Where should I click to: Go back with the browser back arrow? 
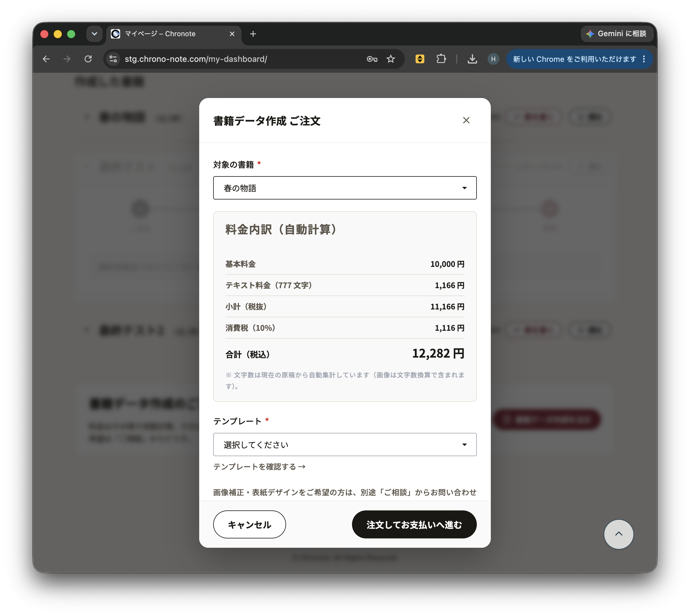(x=46, y=59)
